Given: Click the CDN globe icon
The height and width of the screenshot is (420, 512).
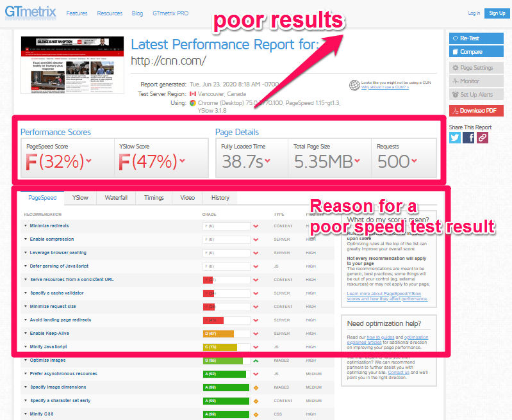Looking at the screenshot, I should 354,85.
